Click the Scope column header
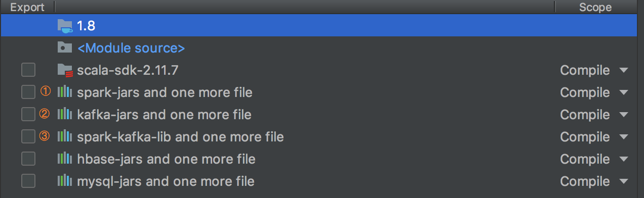 click(x=595, y=7)
